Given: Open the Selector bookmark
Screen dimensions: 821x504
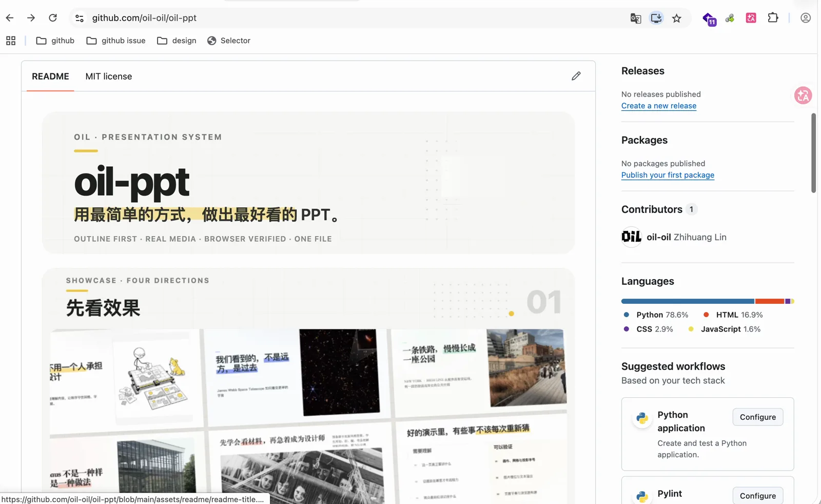Looking at the screenshot, I should 229,41.
